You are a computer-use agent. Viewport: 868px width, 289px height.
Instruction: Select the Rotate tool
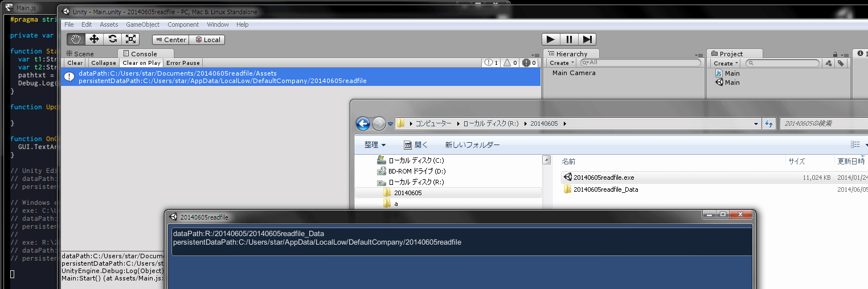pyautogui.click(x=113, y=39)
